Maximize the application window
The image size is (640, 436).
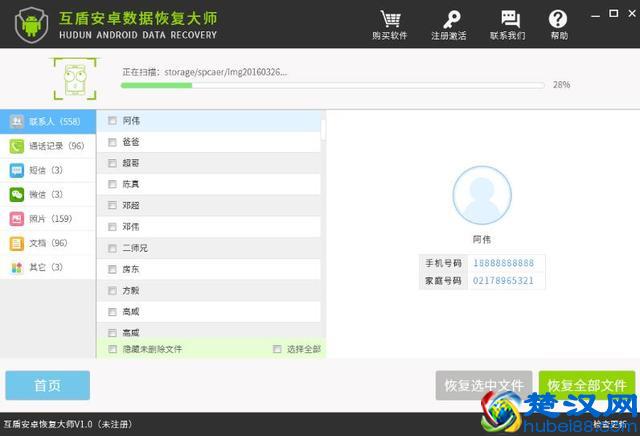[613, 13]
